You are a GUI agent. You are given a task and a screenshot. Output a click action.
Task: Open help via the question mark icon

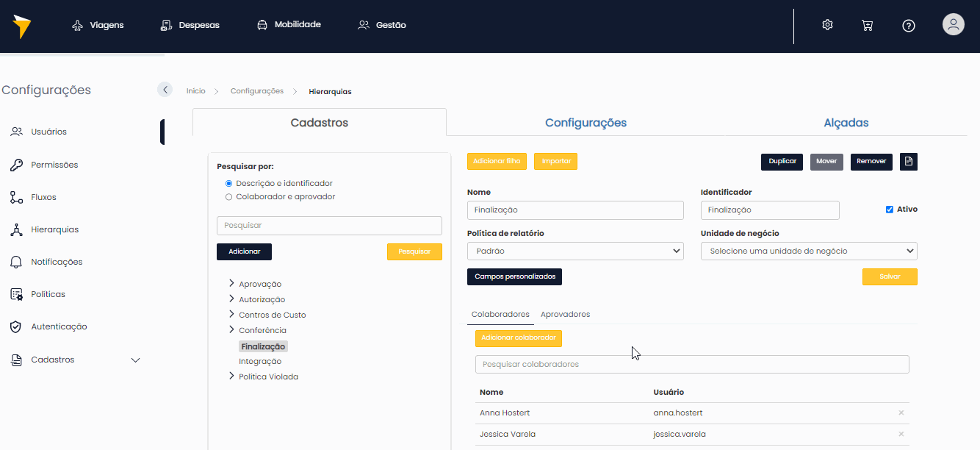tap(909, 26)
